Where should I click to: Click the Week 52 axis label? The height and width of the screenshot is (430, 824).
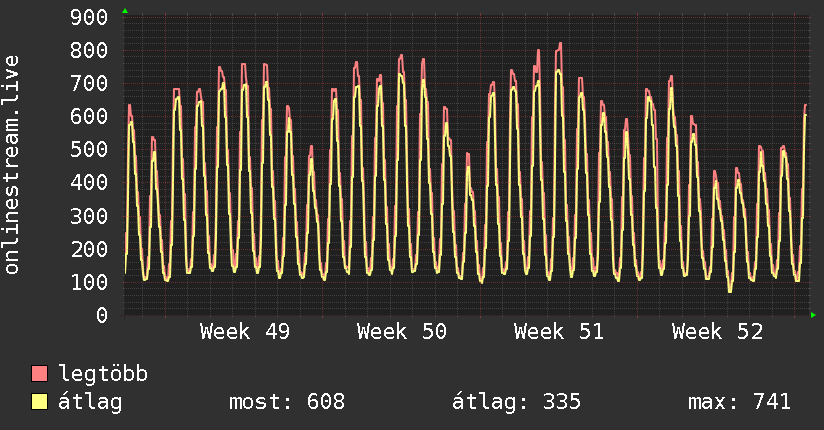[x=717, y=332]
